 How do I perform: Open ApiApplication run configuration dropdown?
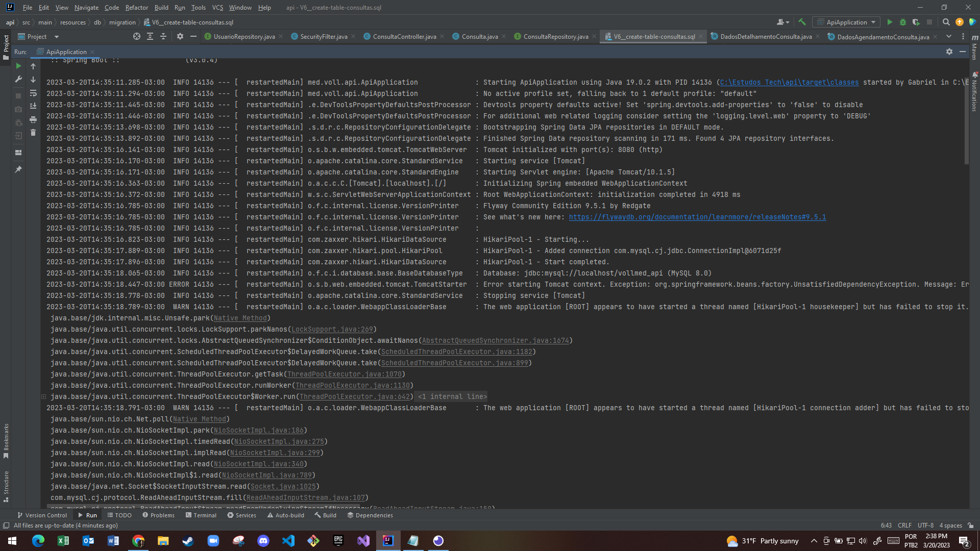pyautogui.click(x=846, y=22)
